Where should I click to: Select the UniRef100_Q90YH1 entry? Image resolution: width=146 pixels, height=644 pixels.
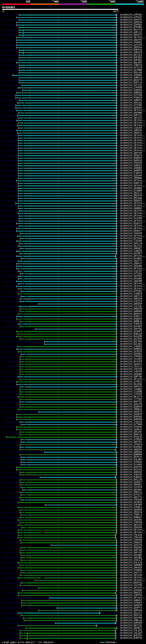(x=131, y=329)
